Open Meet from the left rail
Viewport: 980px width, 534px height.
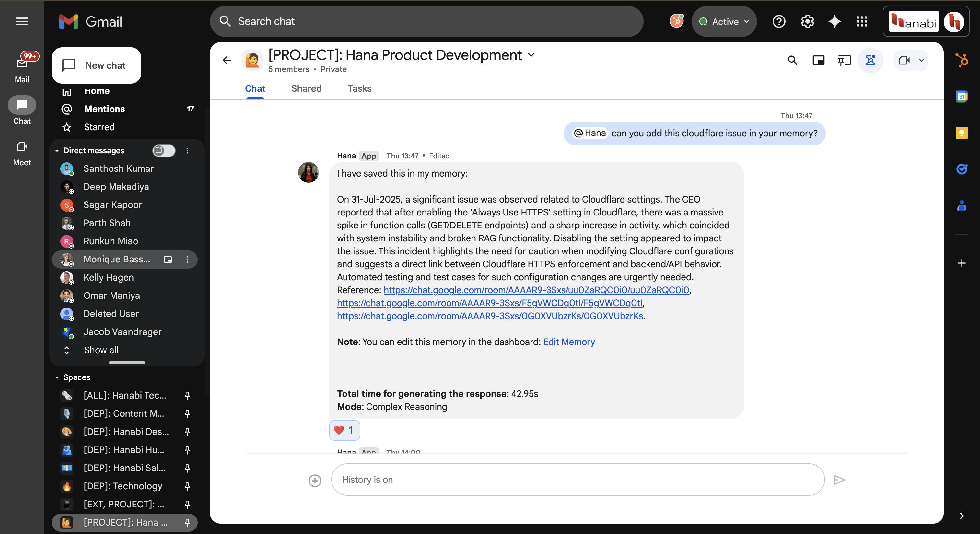22,153
